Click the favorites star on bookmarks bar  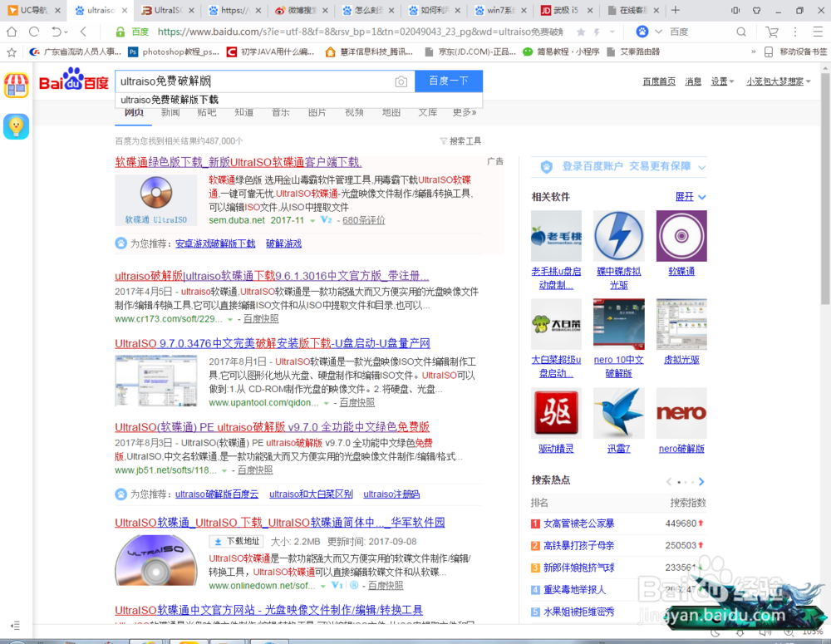12,52
